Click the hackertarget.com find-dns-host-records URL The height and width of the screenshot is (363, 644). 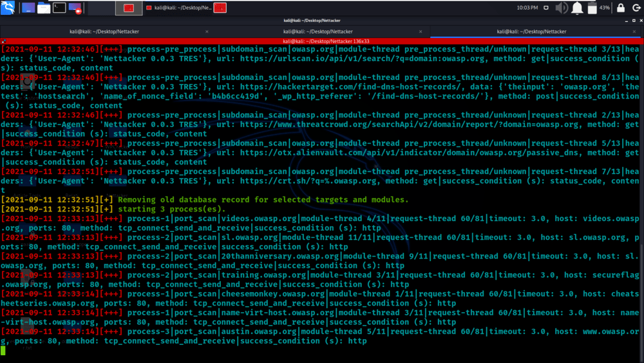coord(350,87)
